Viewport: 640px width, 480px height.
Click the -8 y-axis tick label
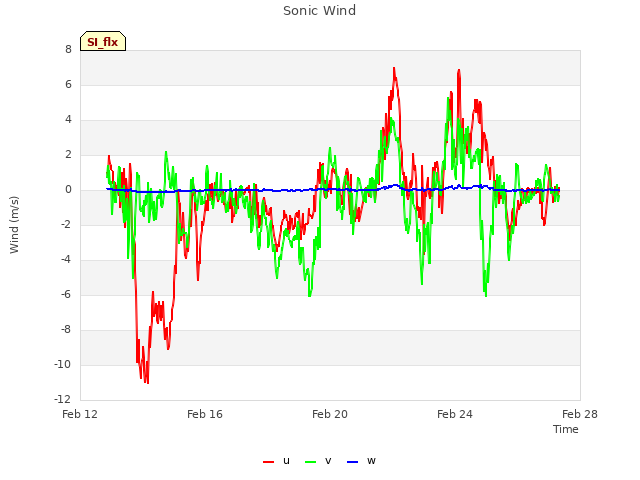click(x=66, y=330)
